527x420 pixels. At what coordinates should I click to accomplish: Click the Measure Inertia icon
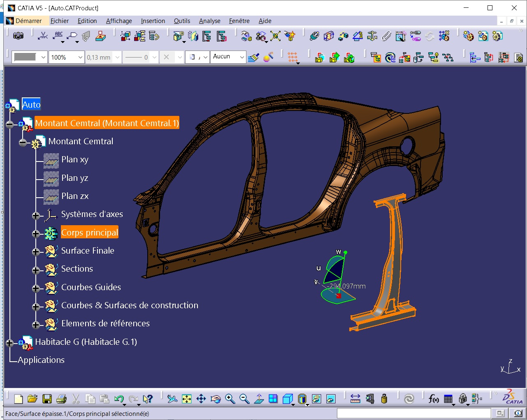tap(384, 399)
